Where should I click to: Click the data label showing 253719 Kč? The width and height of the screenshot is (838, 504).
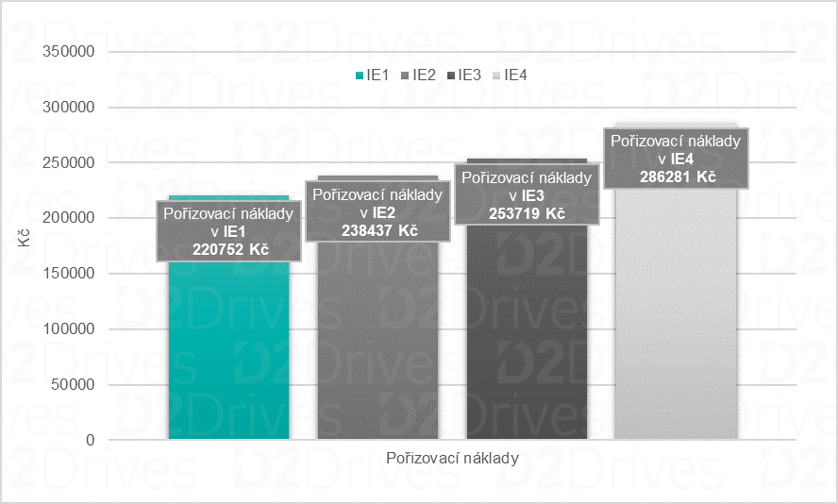[526, 195]
